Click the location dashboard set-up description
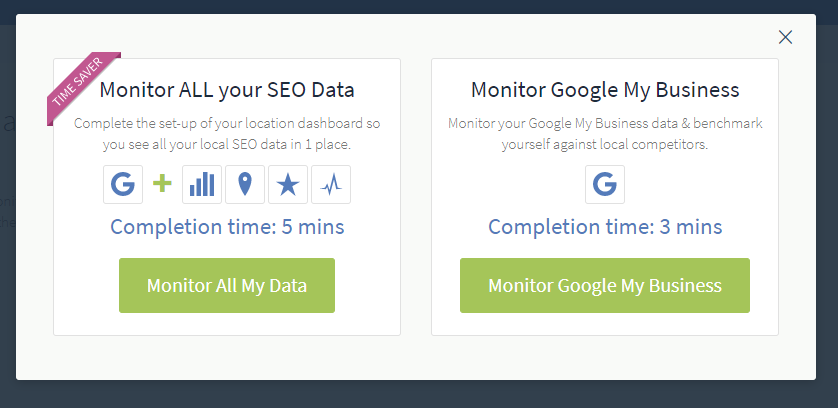 click(x=227, y=134)
